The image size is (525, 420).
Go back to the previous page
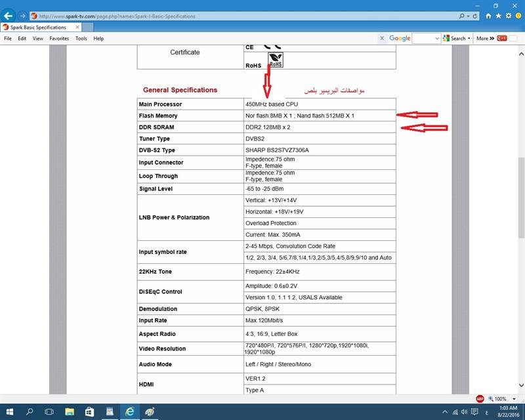click(9, 16)
